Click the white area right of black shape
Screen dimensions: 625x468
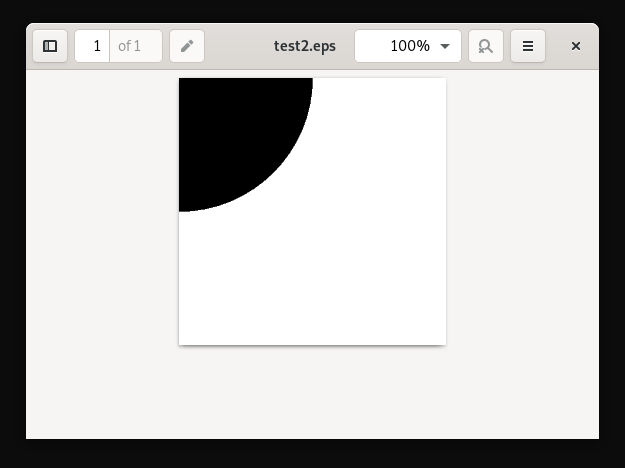click(380, 140)
